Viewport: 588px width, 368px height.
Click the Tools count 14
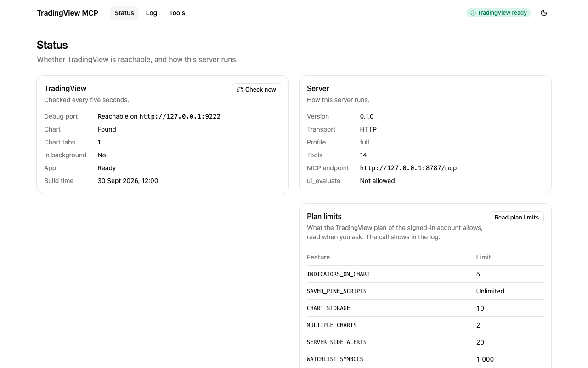(363, 155)
